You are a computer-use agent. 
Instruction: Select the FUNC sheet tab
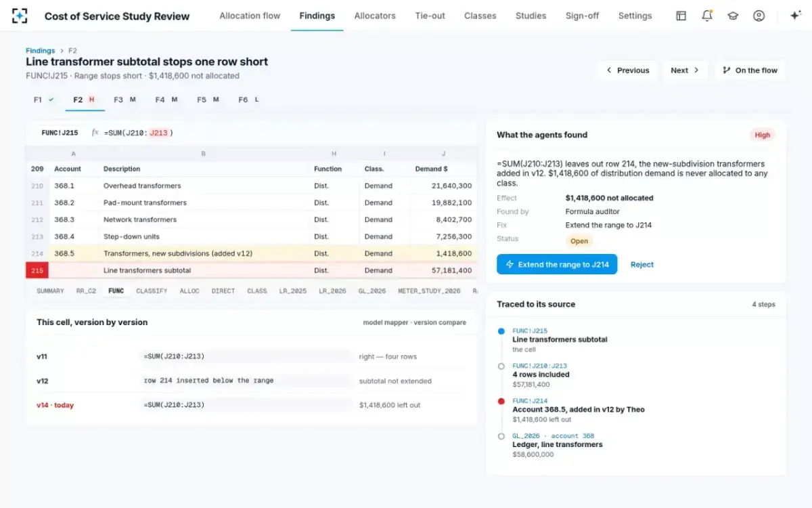[116, 291]
